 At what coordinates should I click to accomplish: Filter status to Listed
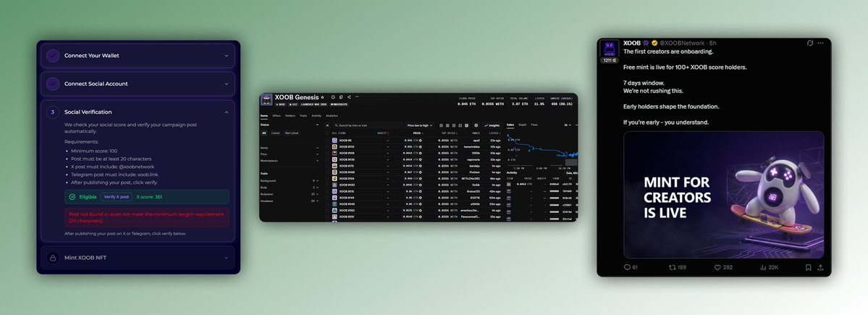point(275,133)
